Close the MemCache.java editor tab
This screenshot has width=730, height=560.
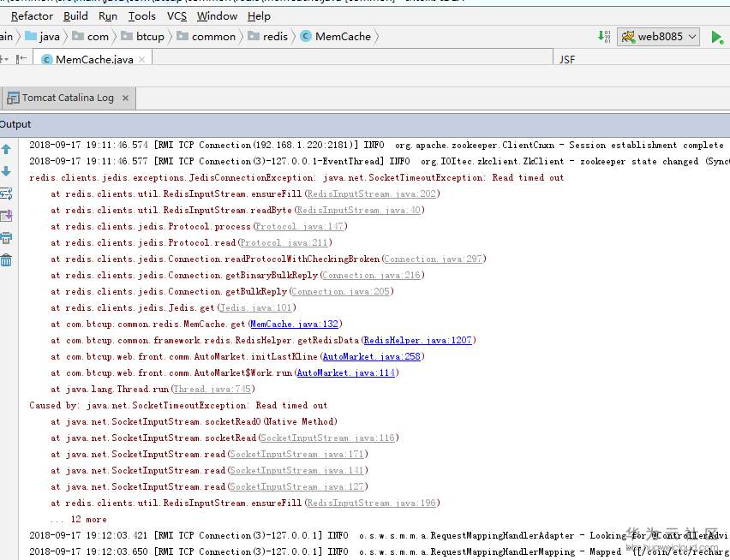(x=142, y=60)
